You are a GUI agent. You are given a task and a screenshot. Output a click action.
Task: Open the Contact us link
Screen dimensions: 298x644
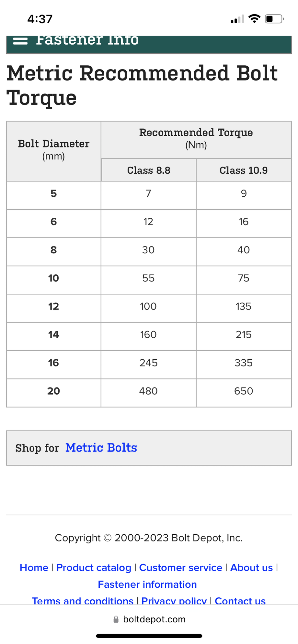coord(240,601)
